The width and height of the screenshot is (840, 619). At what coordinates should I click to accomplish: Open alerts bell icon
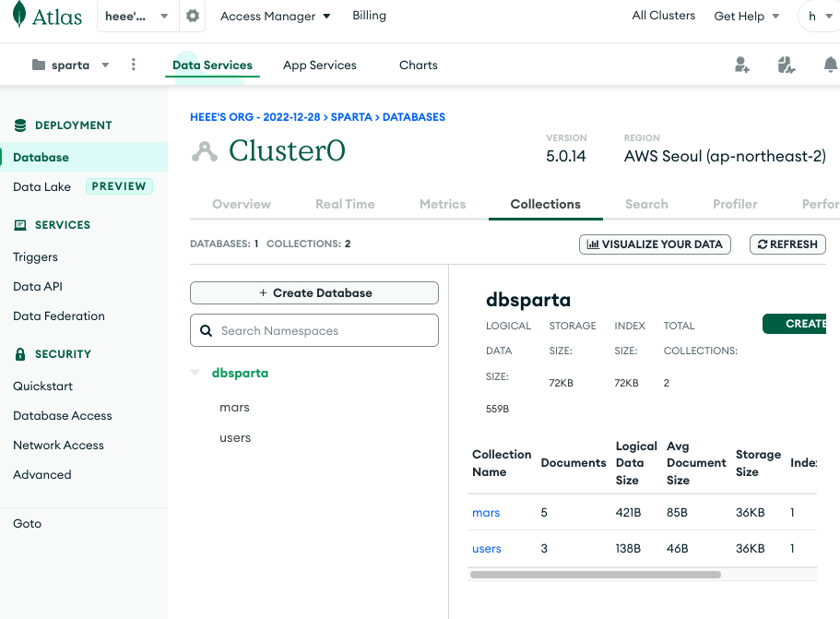pos(830,65)
